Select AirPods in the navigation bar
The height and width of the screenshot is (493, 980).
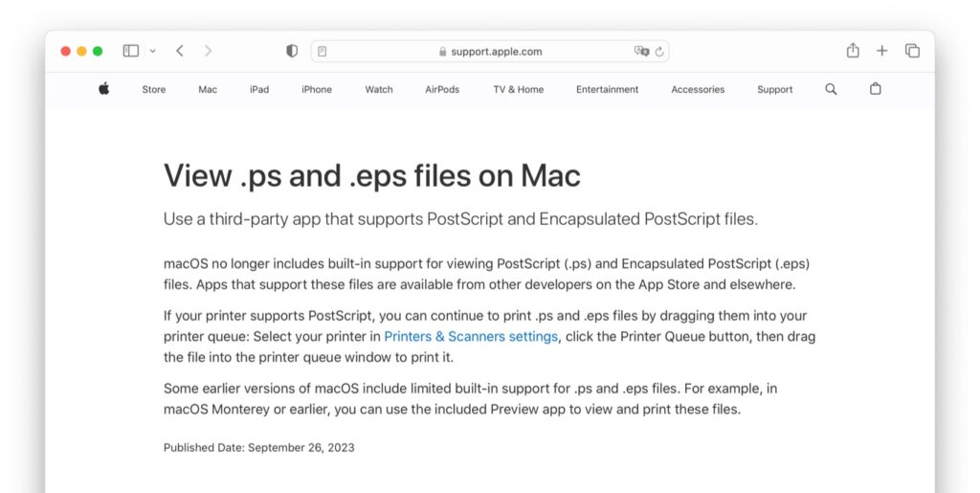pos(442,90)
